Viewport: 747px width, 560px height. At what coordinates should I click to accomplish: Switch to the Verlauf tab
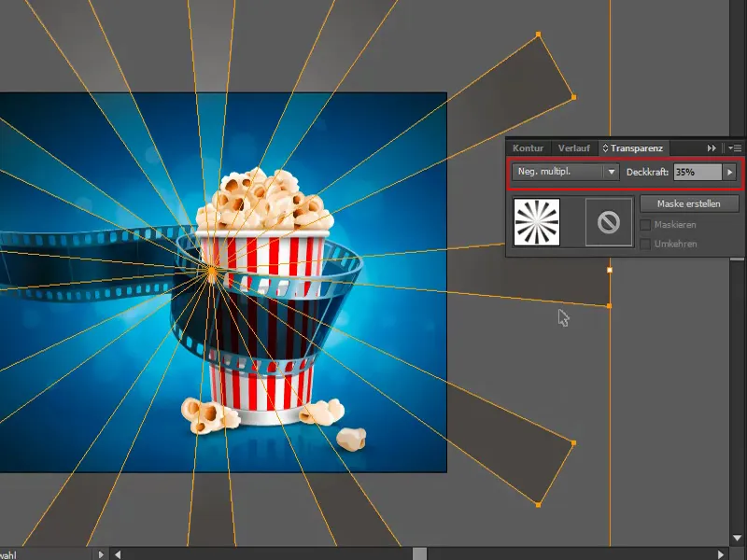574,148
